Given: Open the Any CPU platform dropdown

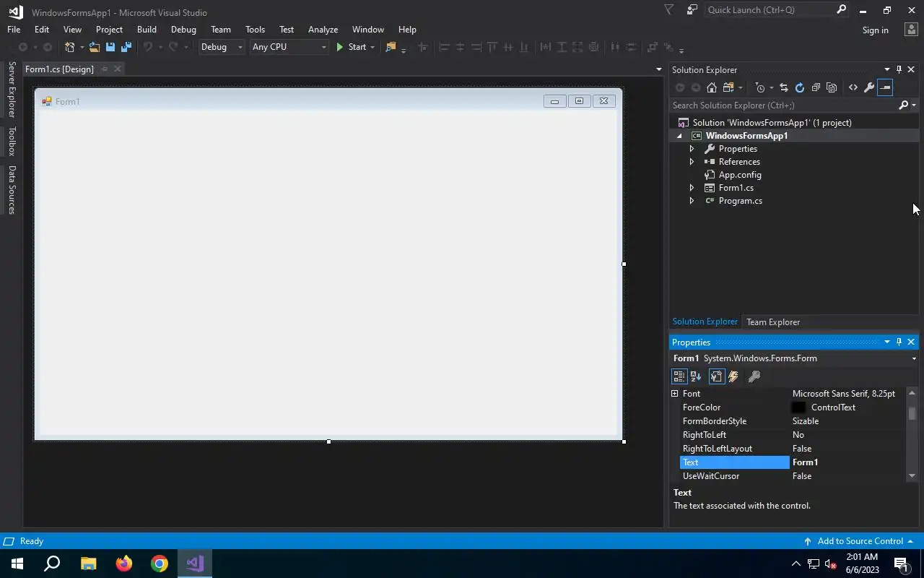Looking at the screenshot, I should 323,47.
